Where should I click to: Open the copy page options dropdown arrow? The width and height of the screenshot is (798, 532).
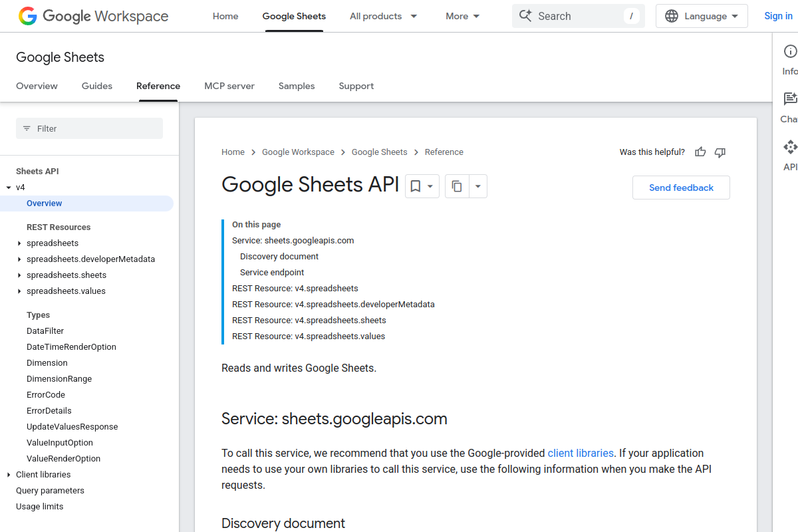click(x=477, y=187)
